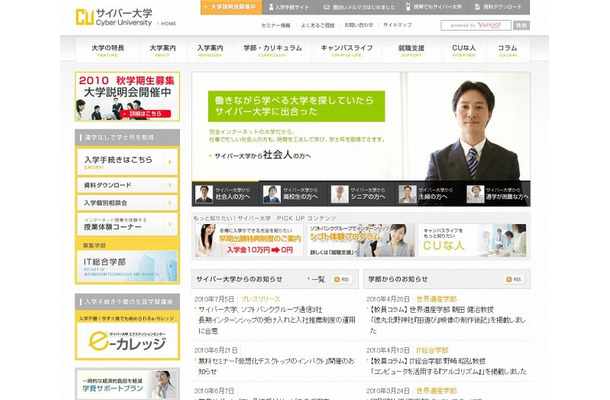Open 大学案内 ABOUT menu
The image size is (610, 400).
tap(163, 50)
